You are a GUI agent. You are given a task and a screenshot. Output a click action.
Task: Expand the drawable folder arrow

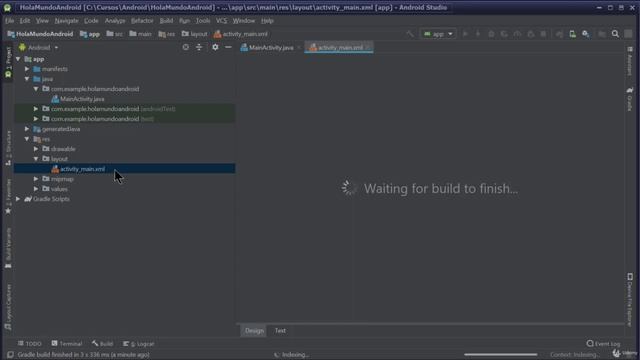[x=36, y=149]
